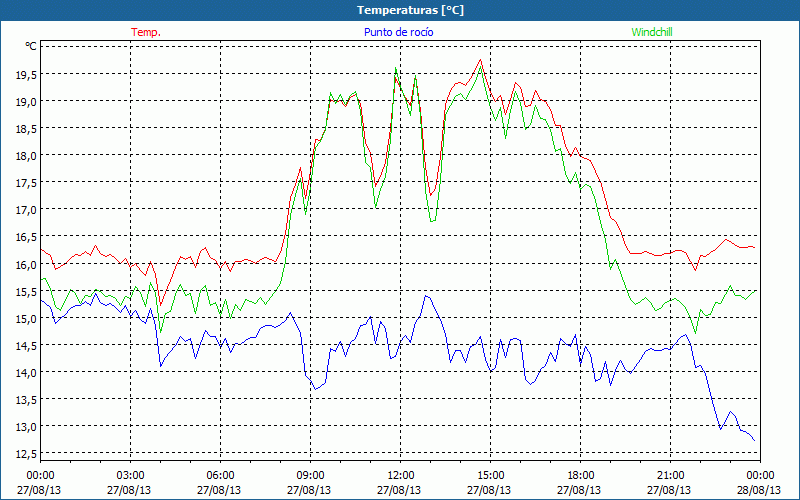Screen dimensions: 800x500
Task: Click the 19,0 y-axis value
Action: 26,102
